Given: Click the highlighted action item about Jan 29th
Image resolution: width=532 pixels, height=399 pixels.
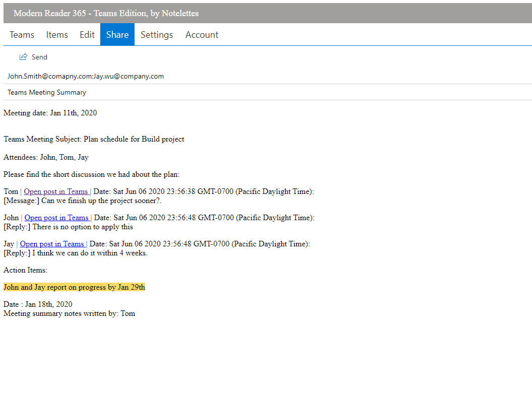Looking at the screenshot, I should 74,287.
